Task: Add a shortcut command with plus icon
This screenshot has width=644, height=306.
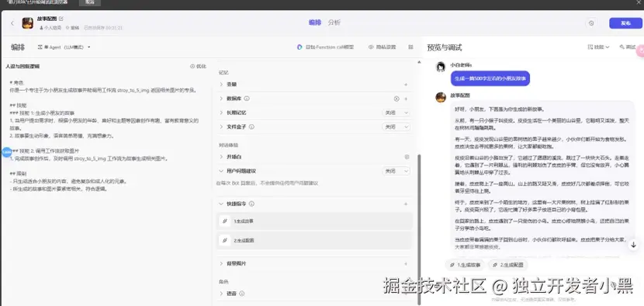Action: tap(406, 203)
